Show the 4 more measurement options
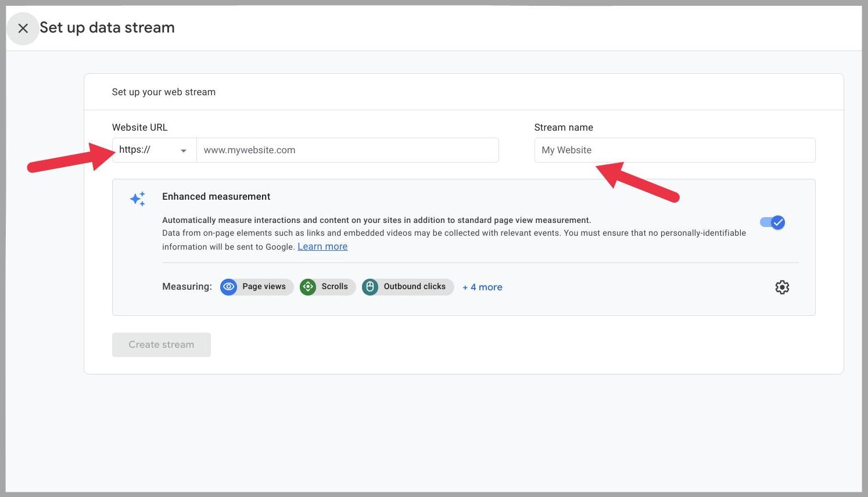Screen dimensions: 868x497 pyautogui.click(x=482, y=287)
